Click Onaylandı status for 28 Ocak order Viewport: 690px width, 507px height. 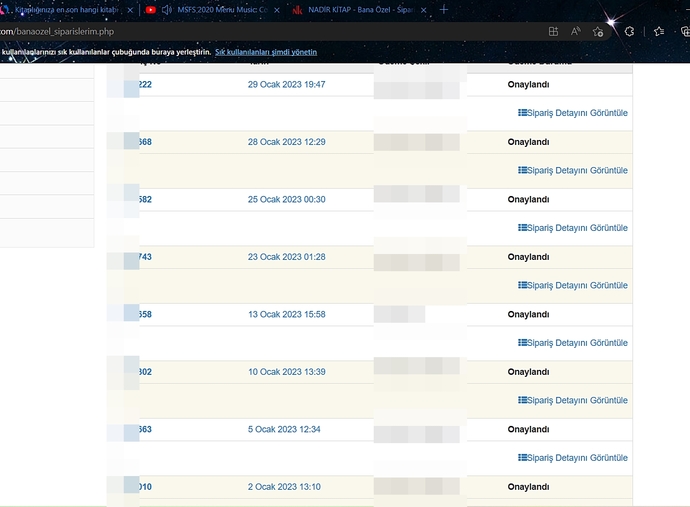(x=529, y=142)
